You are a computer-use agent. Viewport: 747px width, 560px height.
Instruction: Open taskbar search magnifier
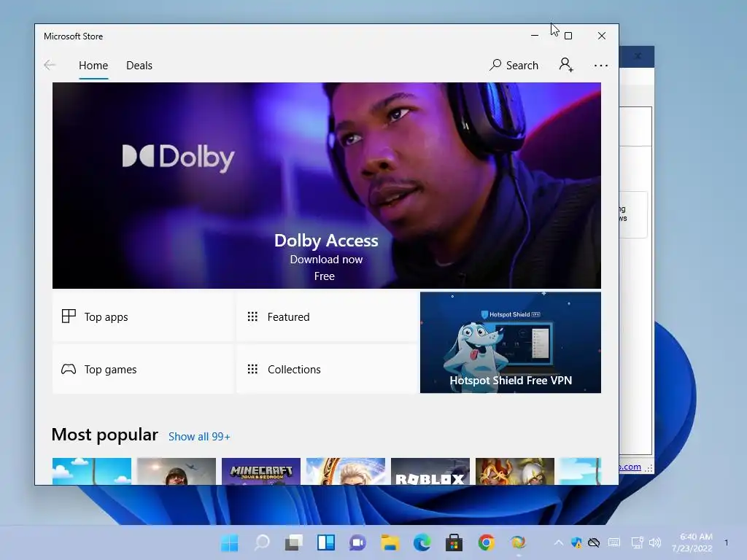(262, 542)
